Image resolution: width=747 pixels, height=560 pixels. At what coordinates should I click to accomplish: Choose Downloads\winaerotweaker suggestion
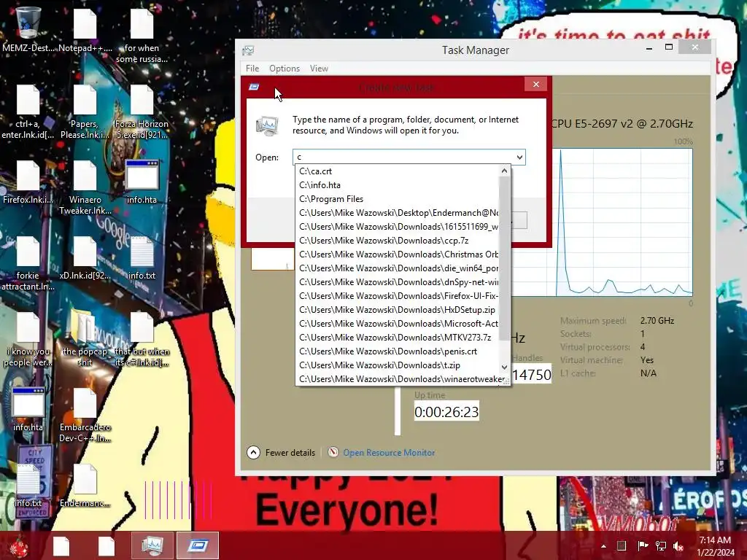click(401, 378)
